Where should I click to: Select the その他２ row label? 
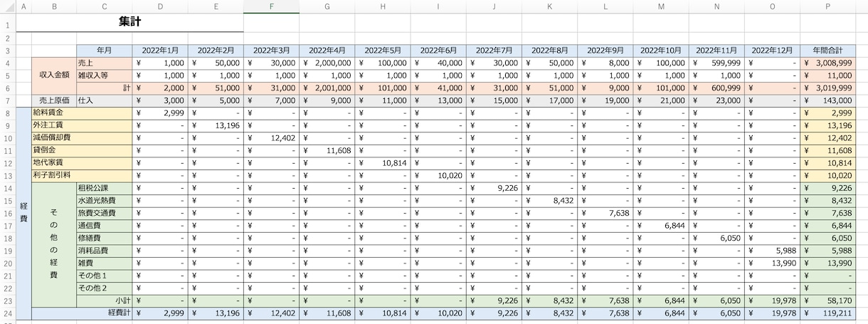(x=105, y=288)
